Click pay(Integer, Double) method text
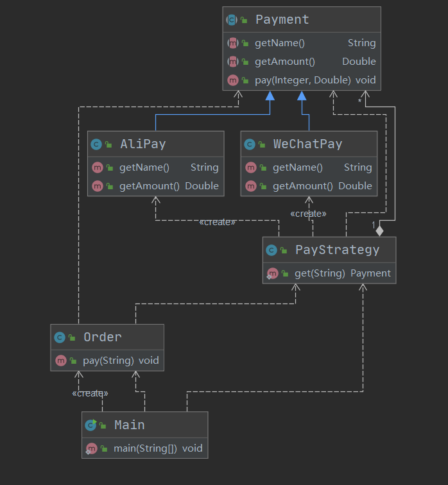 pyautogui.click(x=303, y=80)
